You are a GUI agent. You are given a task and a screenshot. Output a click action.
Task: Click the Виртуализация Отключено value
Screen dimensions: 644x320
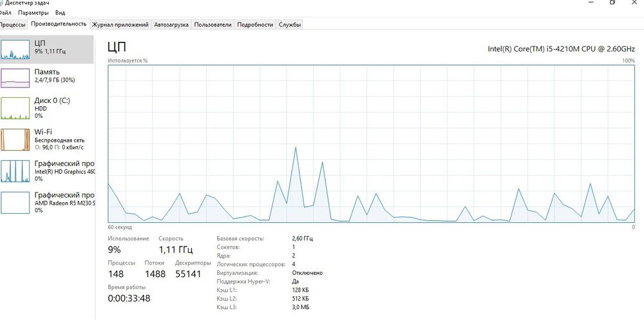tap(307, 273)
